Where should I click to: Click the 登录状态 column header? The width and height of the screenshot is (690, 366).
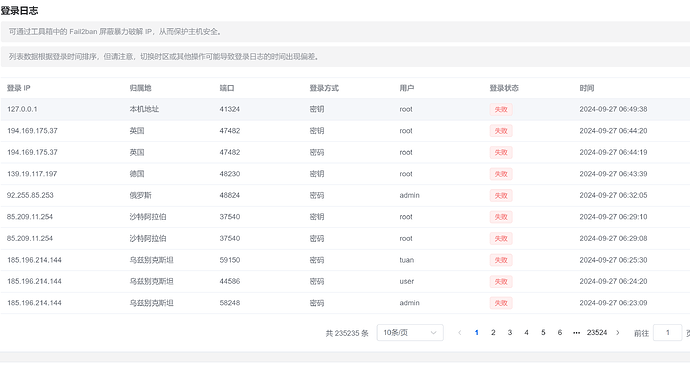click(x=504, y=88)
